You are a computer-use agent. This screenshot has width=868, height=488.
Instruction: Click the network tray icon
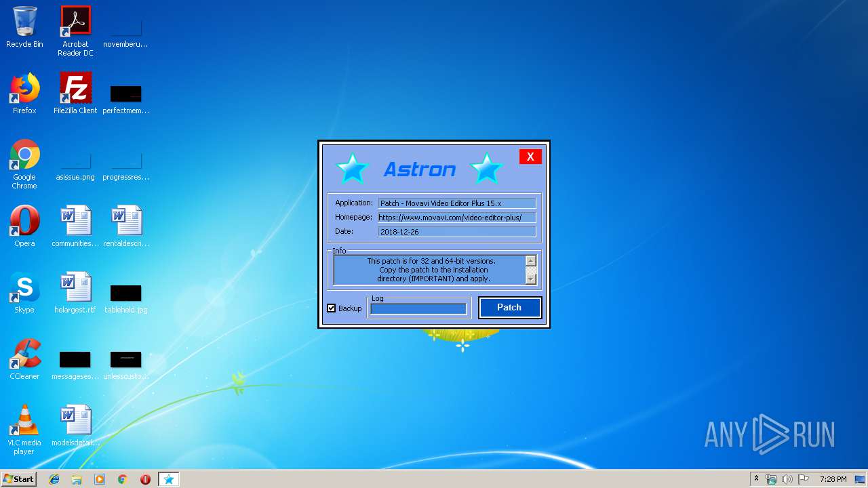click(x=771, y=479)
